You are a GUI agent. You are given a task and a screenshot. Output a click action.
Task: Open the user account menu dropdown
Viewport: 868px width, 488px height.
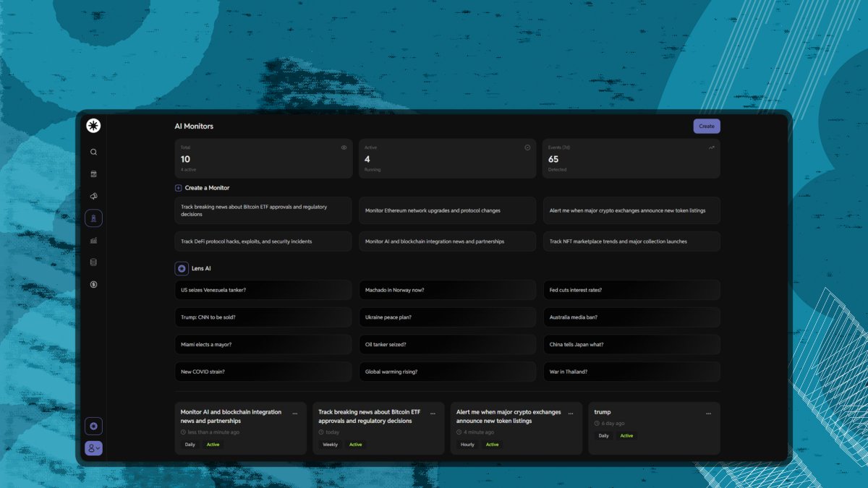(x=93, y=449)
